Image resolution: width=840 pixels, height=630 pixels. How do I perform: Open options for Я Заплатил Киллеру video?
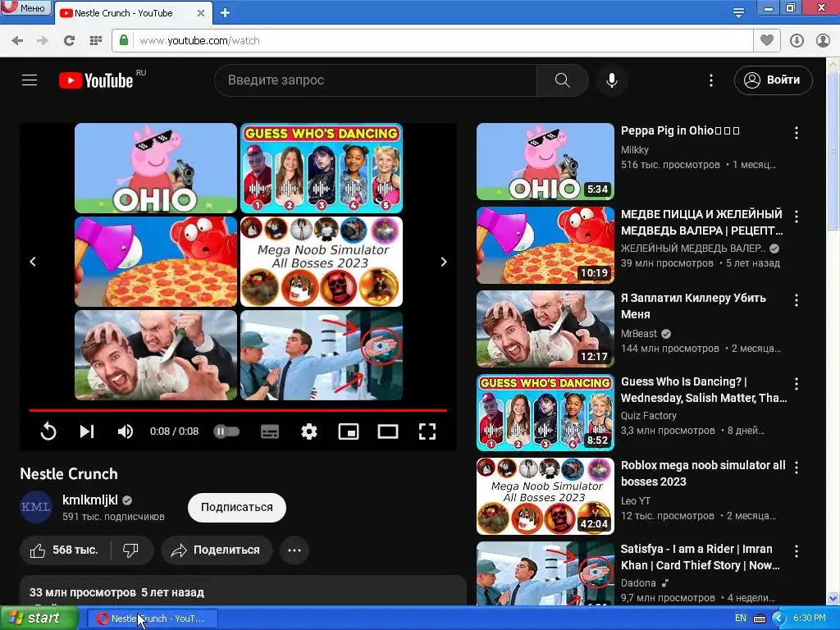[797, 300]
